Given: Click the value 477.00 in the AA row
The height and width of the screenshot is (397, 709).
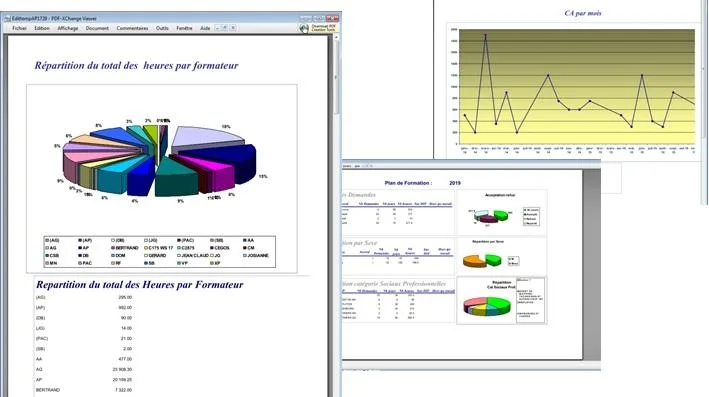Looking at the screenshot, I should tap(125, 359).
